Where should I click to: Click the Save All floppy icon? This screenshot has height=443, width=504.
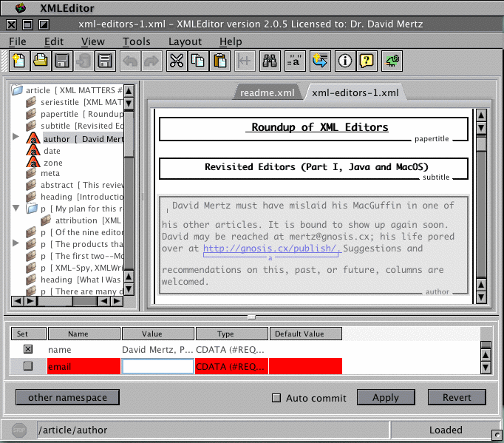click(105, 61)
